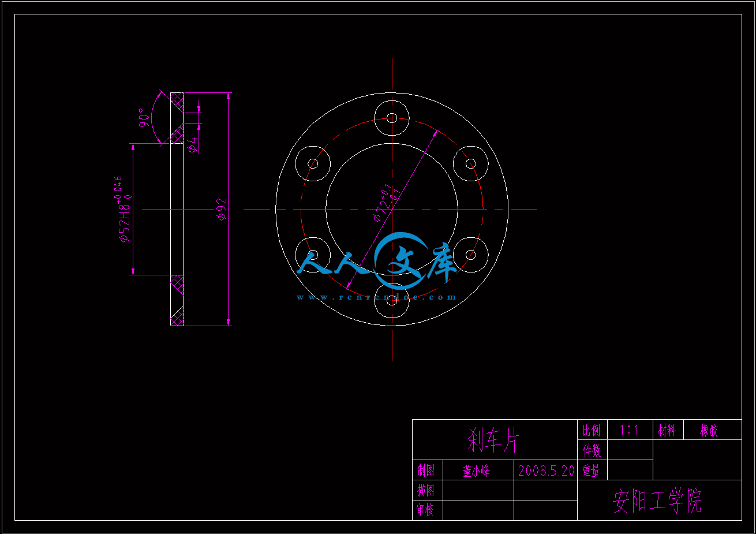
Task: Select the 90° angle dimension text
Action: (x=144, y=118)
